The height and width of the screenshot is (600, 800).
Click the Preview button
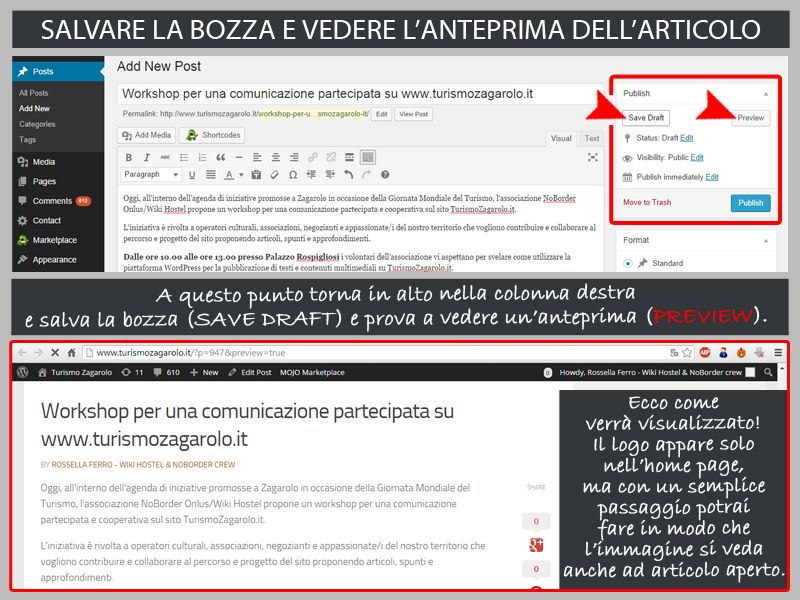pos(750,118)
